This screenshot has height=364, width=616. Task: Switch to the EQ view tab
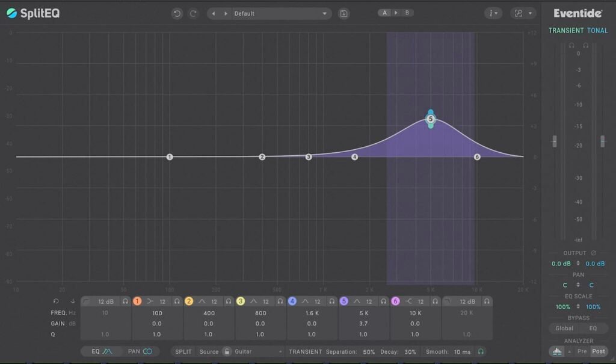[x=102, y=351]
